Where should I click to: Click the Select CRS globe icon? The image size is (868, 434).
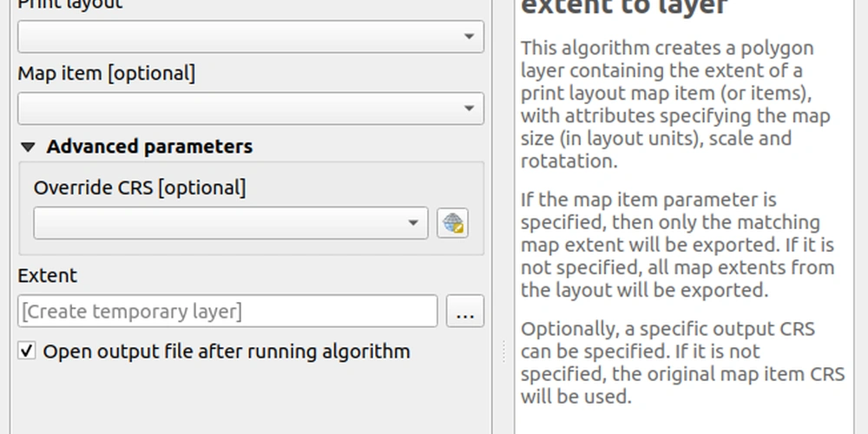[452, 223]
